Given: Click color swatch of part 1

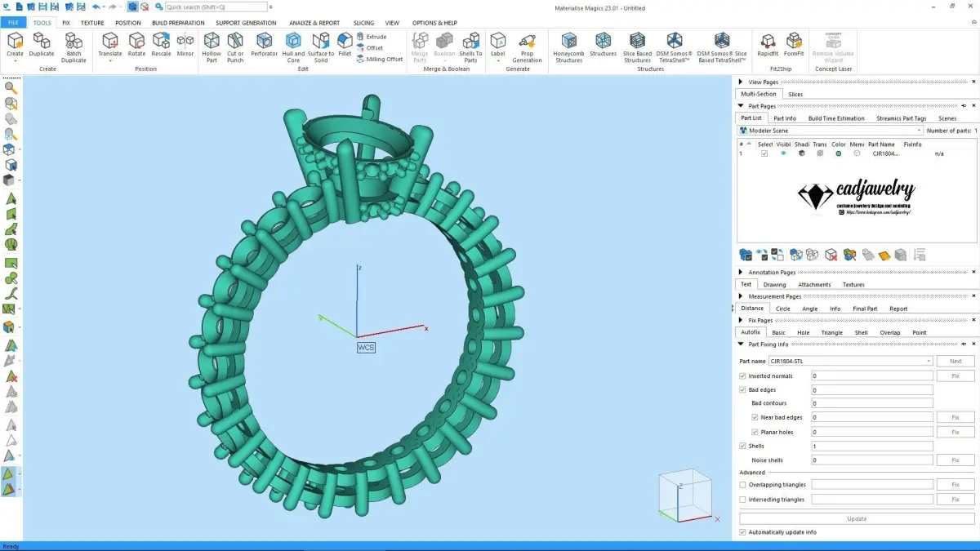Looking at the screenshot, I should click(839, 153).
